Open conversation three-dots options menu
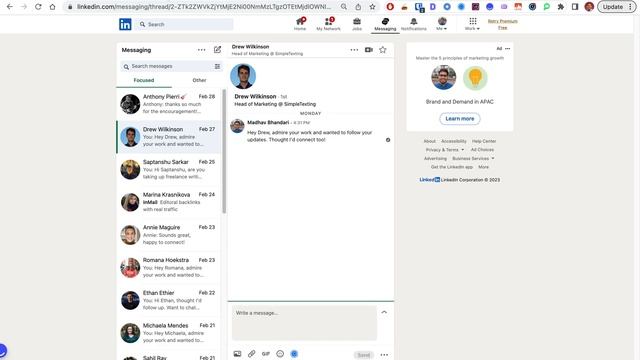Screen dimensions: 640x360 click(x=354, y=50)
